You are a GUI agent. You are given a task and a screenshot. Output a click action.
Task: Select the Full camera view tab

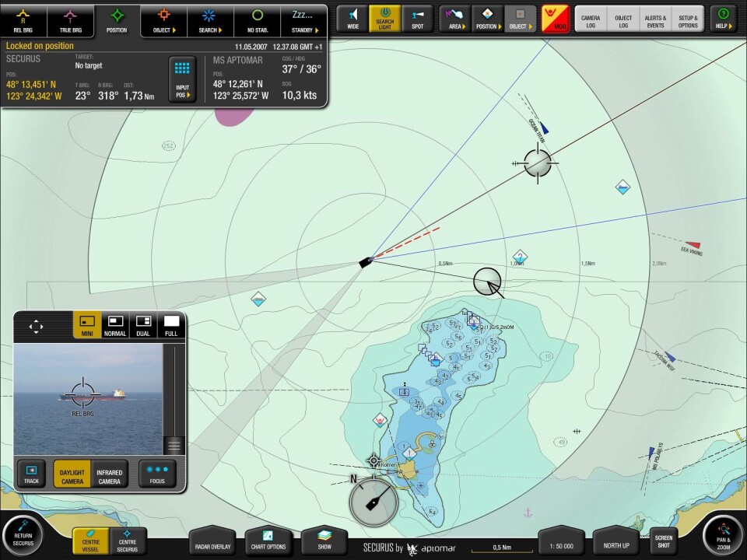point(171,325)
